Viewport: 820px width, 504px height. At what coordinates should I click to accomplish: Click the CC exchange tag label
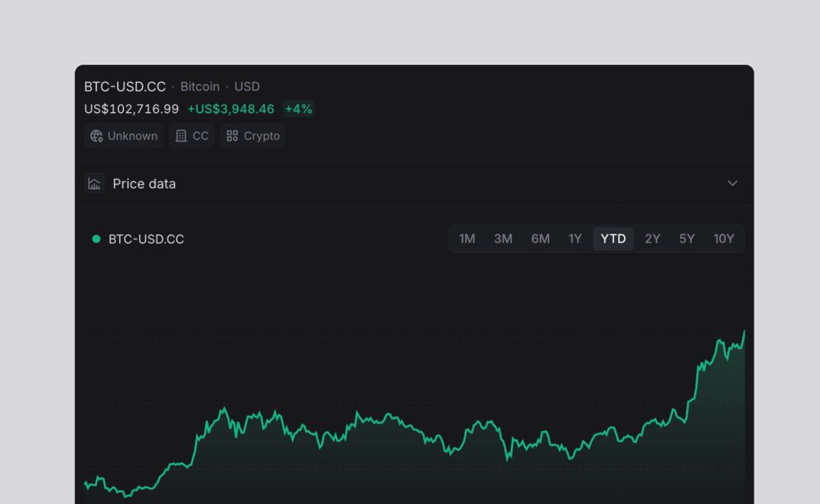point(200,136)
